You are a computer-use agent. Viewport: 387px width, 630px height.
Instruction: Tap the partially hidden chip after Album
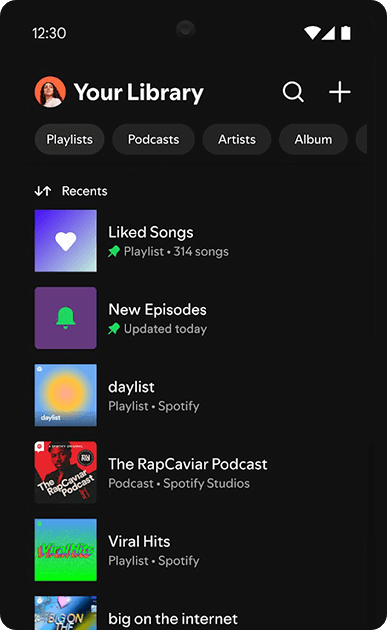coord(362,139)
